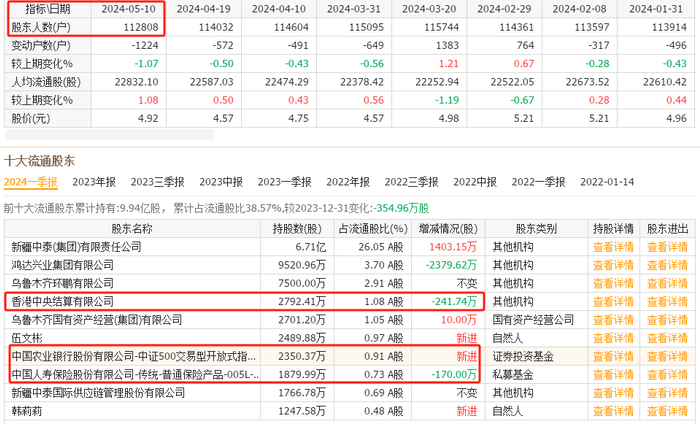The image size is (700, 424).
Task: Click the 2024-01-31 date column header
Action: point(656,9)
